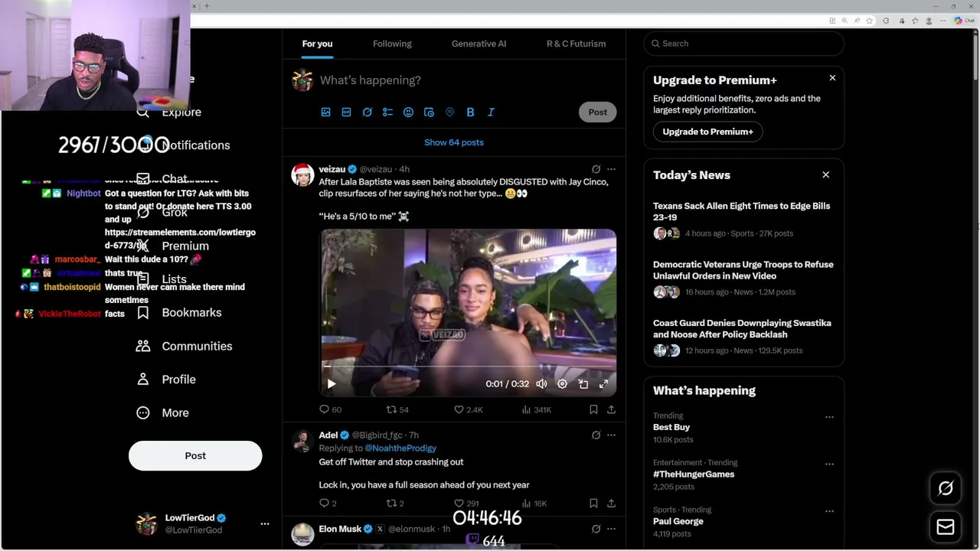Open Democratic Veterans news story
980x551 pixels.
click(743, 279)
